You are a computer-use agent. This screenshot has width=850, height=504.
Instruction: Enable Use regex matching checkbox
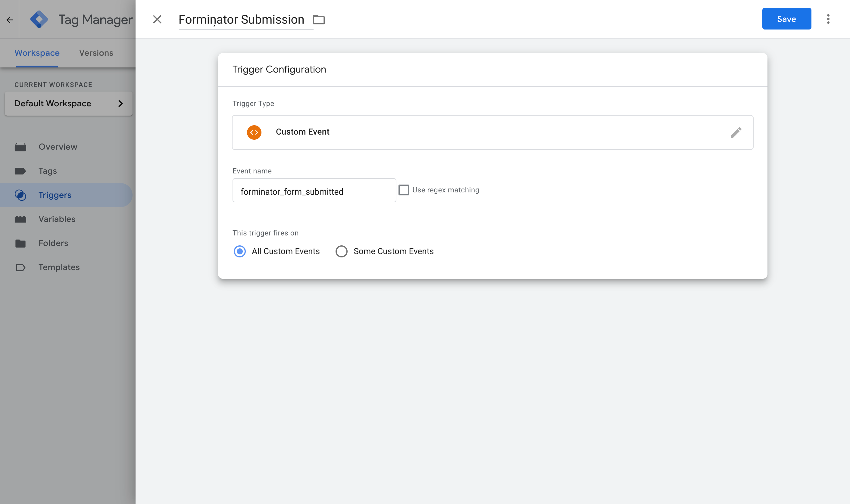pos(404,190)
